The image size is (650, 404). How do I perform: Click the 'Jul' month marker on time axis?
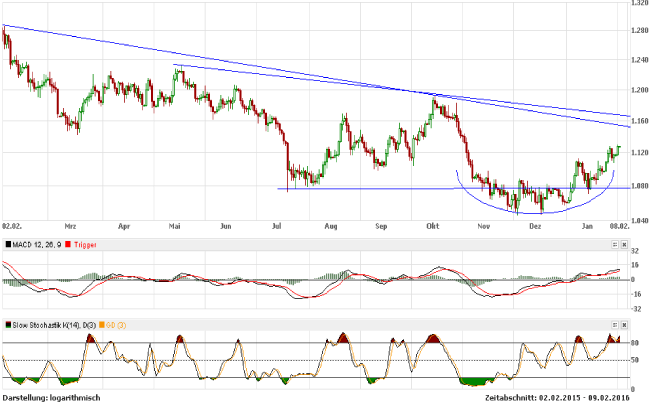[278, 227]
